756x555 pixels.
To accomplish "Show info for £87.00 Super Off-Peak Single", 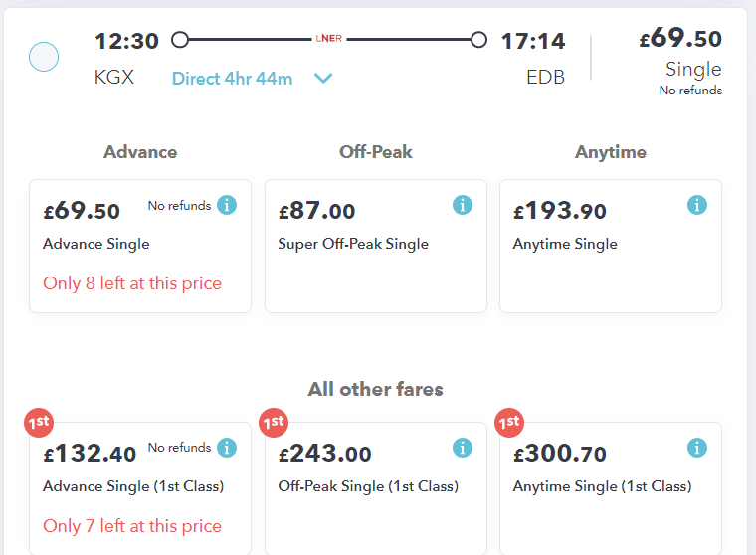I will (462, 205).
